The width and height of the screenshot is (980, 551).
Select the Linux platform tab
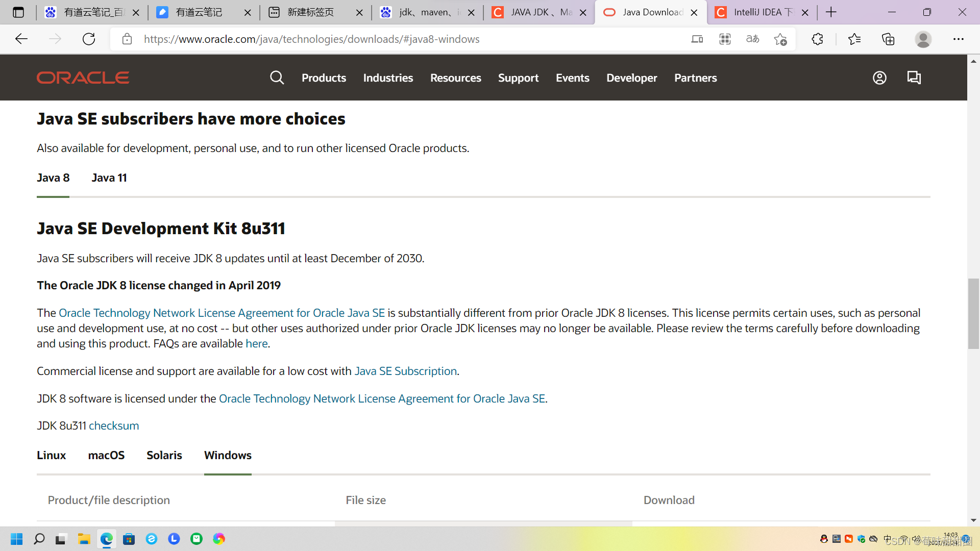coord(51,455)
